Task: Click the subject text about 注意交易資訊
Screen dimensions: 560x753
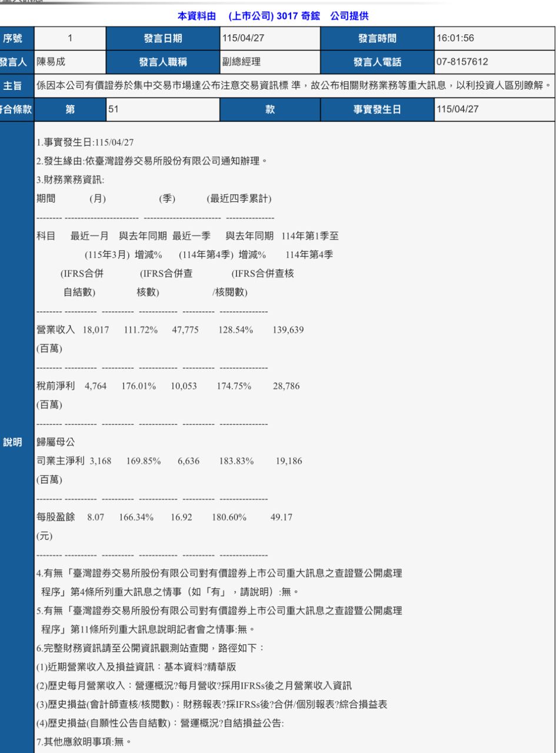Action: pyautogui.click(x=294, y=85)
